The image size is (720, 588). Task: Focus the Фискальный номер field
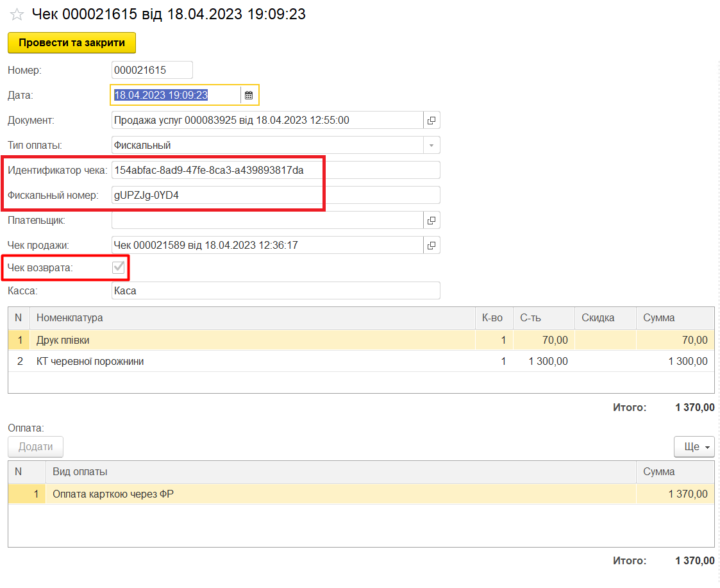276,196
